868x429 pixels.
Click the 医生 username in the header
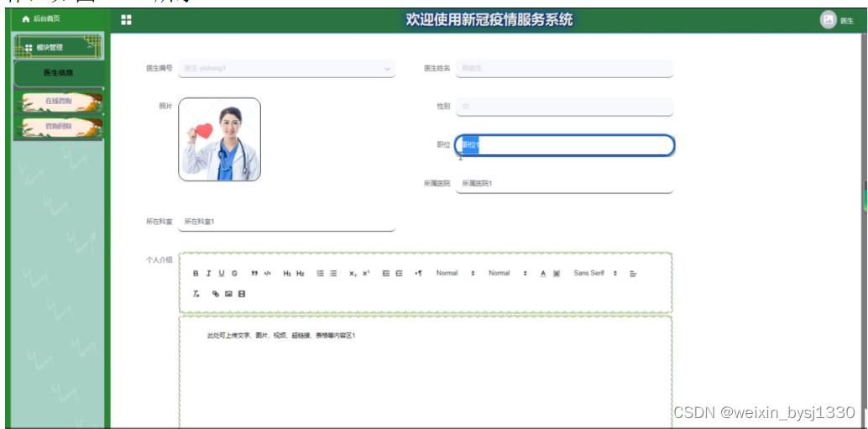click(x=847, y=21)
